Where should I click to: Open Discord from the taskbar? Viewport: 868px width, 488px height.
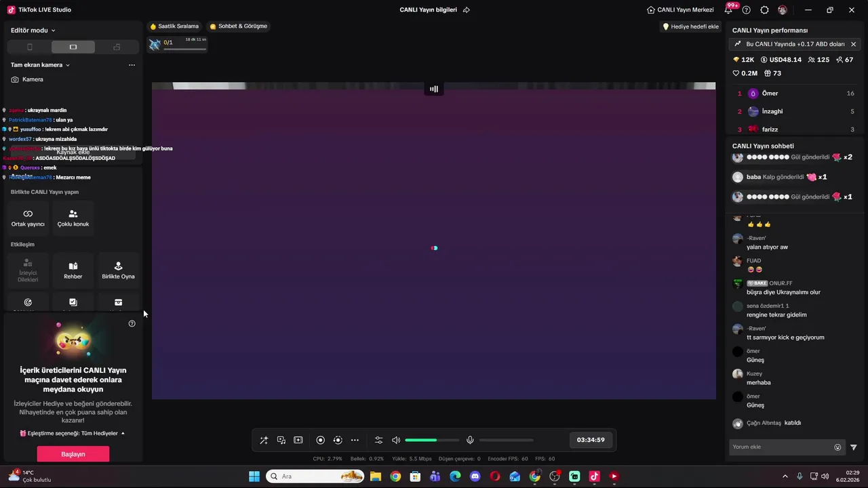click(475, 476)
